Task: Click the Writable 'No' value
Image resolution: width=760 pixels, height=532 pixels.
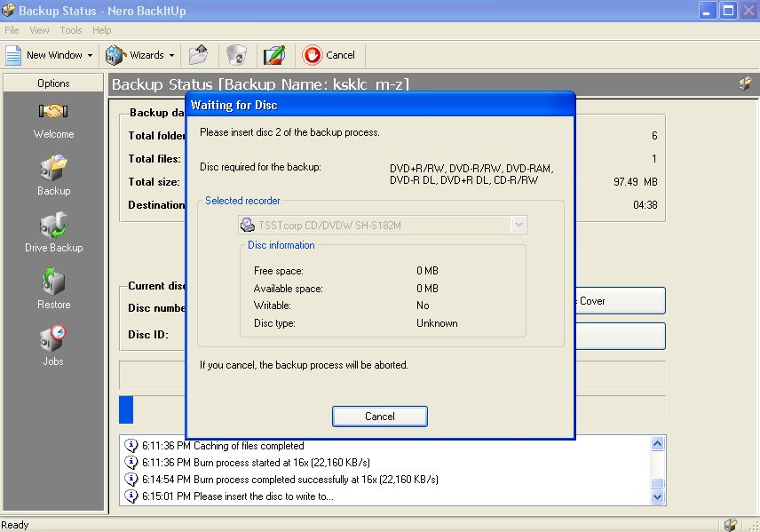Action: [423, 306]
